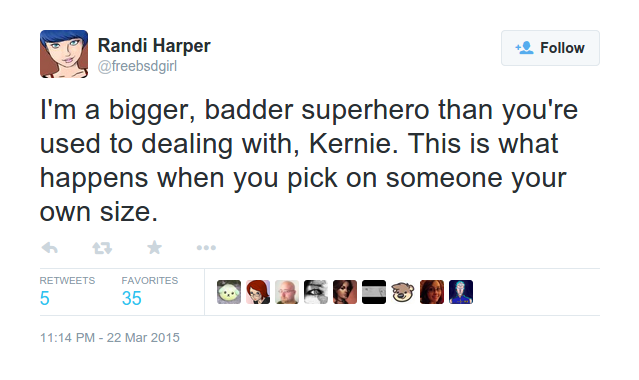Favorite the tweet with the star icon
The image size is (639, 380).
154,247
